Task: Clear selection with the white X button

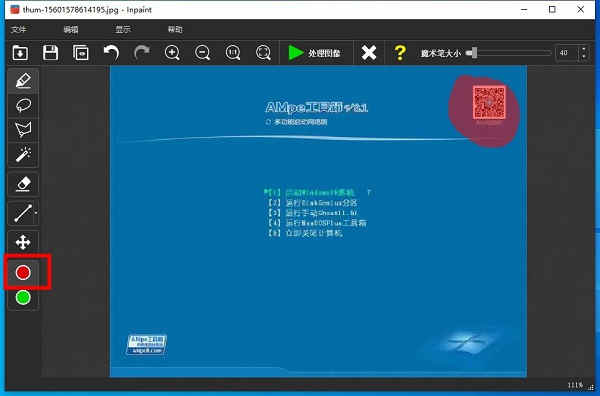Action: (x=368, y=53)
